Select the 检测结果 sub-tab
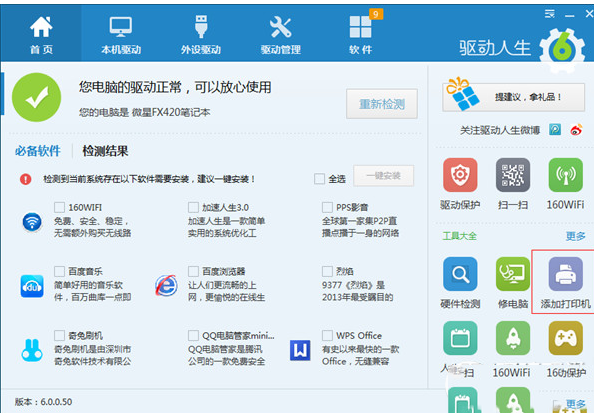The width and height of the screenshot is (594, 413). (x=105, y=151)
